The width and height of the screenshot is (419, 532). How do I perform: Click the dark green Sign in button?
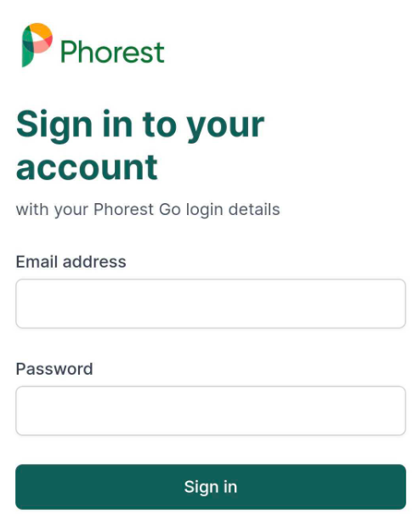point(210,487)
